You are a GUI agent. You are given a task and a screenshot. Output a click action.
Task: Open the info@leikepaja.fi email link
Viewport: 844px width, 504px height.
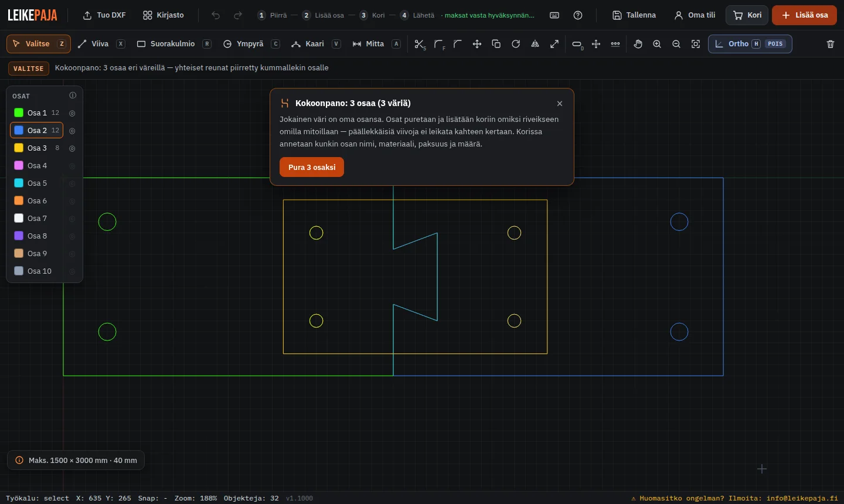pos(802,498)
